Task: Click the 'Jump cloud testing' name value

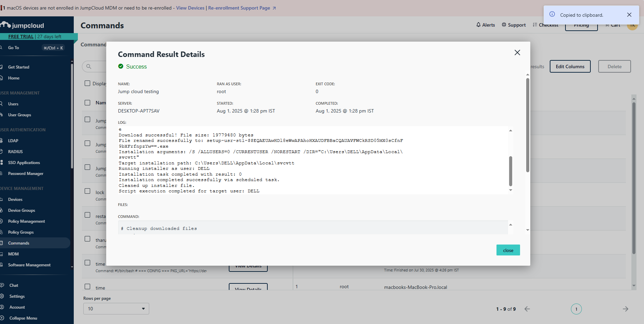Action: pyautogui.click(x=138, y=91)
